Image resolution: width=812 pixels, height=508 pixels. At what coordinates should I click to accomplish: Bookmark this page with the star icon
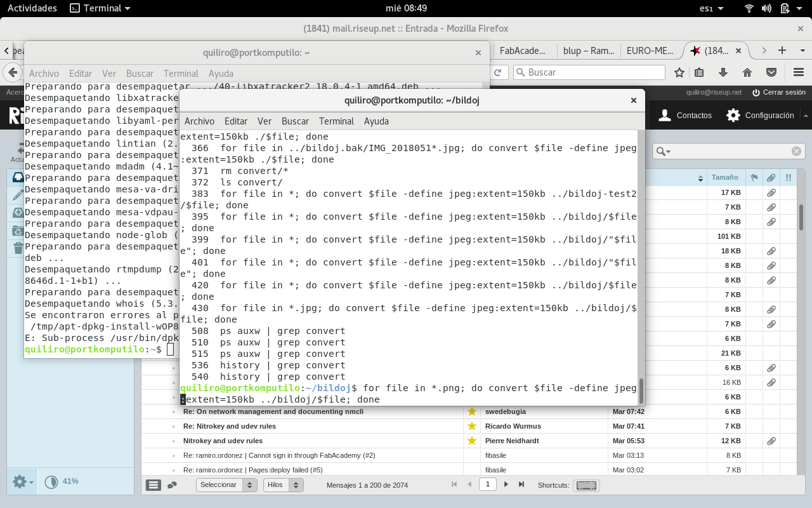coord(679,72)
